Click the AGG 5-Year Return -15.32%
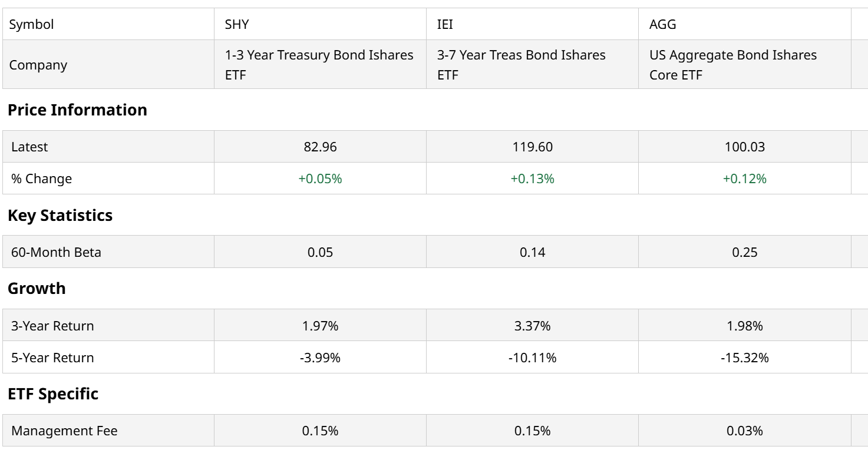 744,358
